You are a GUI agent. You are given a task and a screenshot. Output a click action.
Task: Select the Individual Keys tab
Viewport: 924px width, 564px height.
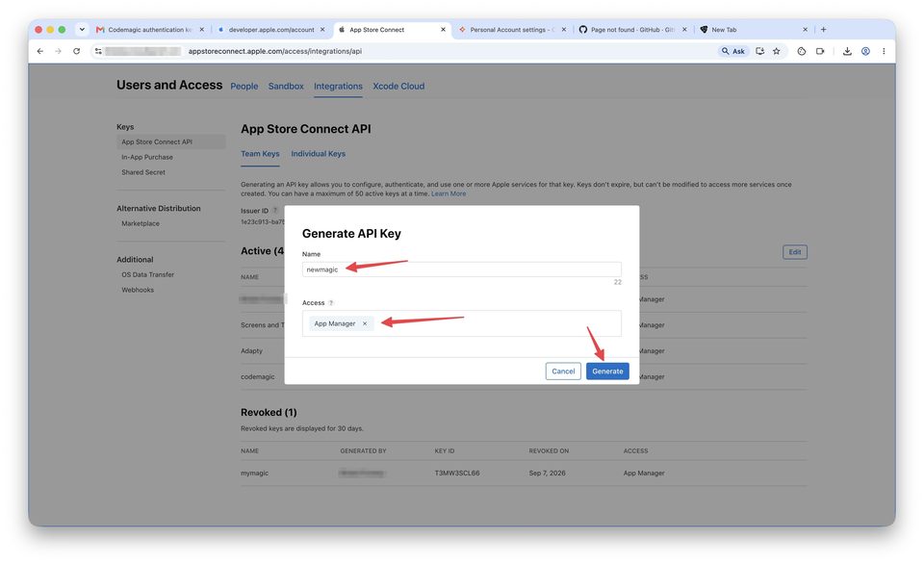(x=319, y=154)
